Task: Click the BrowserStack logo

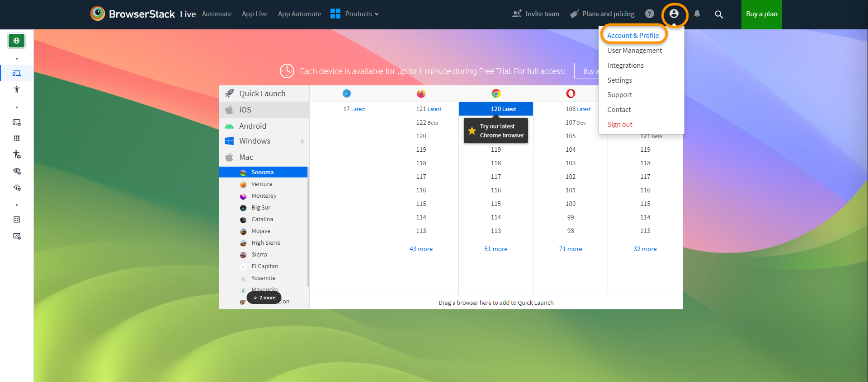Action: (x=132, y=14)
